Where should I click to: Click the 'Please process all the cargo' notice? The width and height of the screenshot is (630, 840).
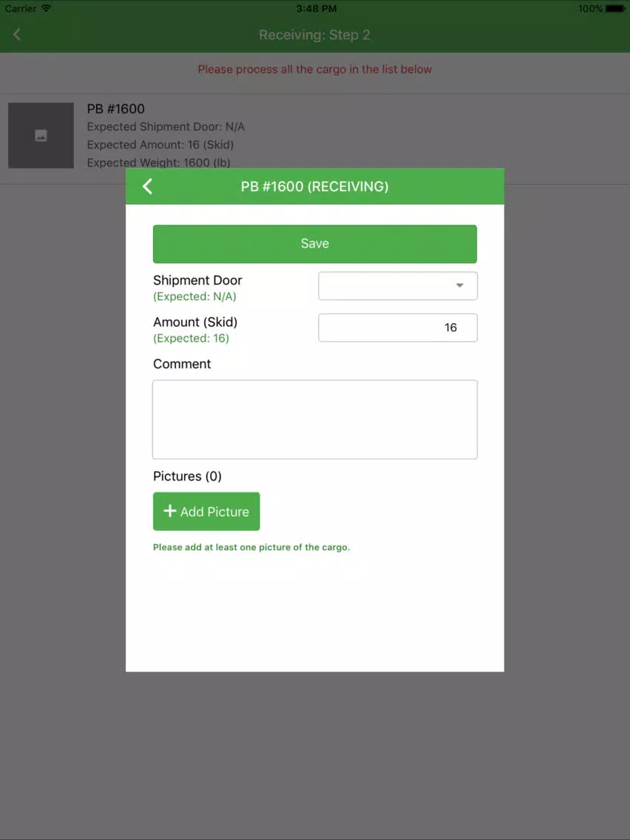pyautogui.click(x=315, y=69)
